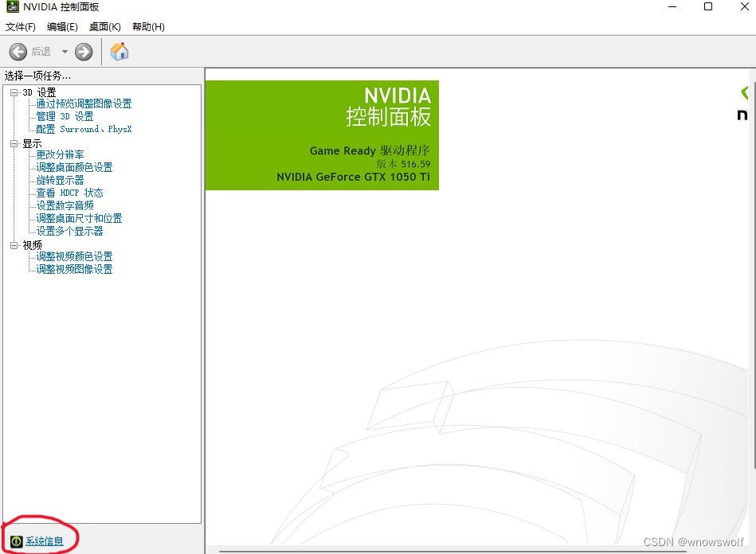Minimize the NVIDIA control panel window
The width and height of the screenshot is (756, 554).
tap(672, 6)
